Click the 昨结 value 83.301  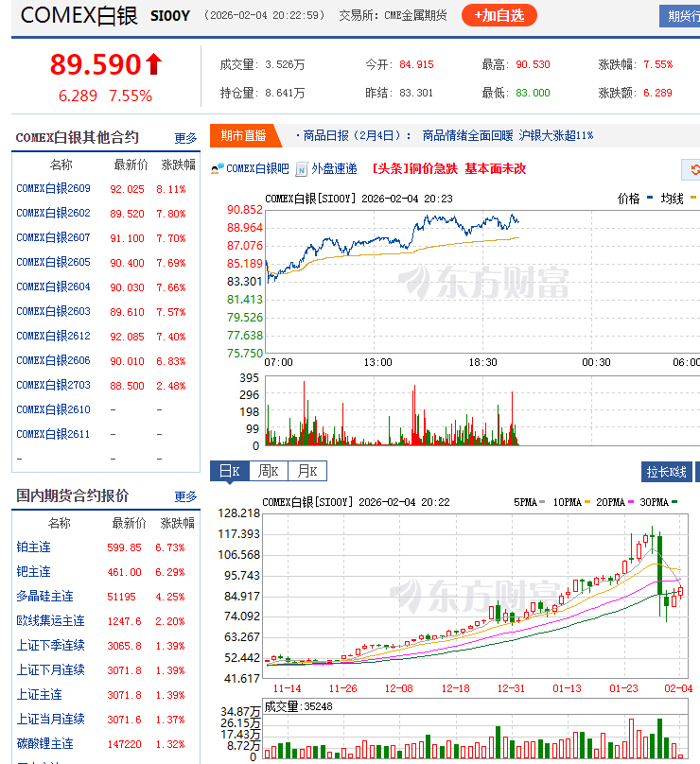point(416,93)
